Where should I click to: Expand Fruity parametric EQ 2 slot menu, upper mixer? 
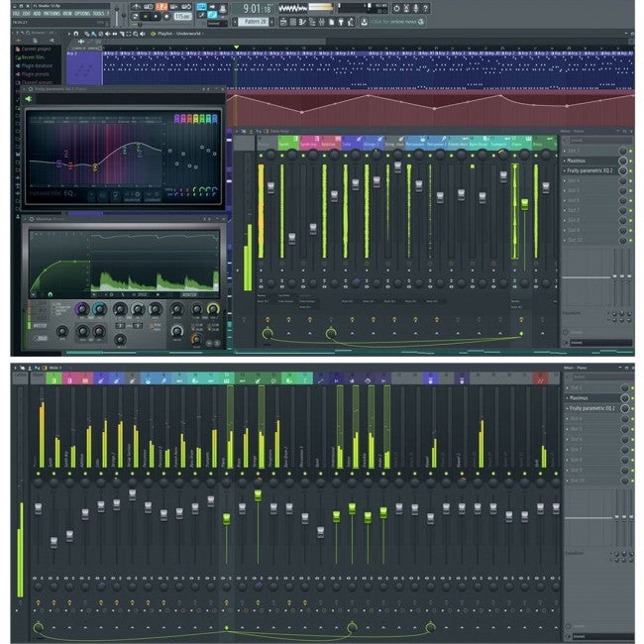coord(566,170)
